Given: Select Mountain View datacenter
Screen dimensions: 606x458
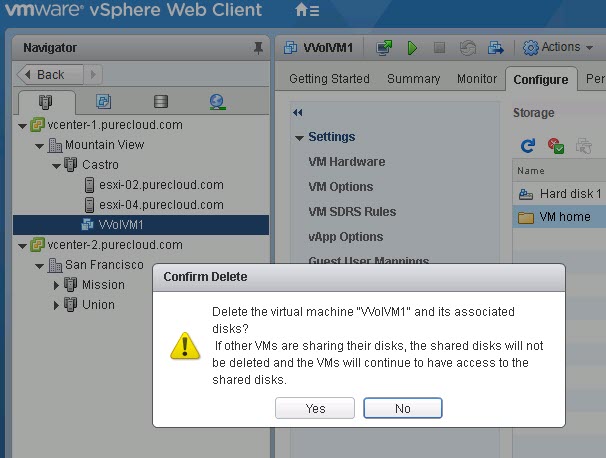Looking at the screenshot, I should pyautogui.click(x=105, y=145).
